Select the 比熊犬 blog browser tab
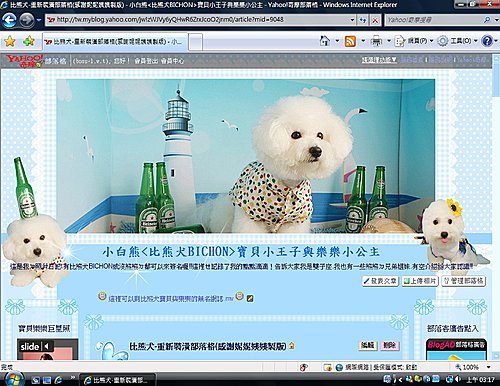The height and width of the screenshot is (386, 500). (115, 42)
